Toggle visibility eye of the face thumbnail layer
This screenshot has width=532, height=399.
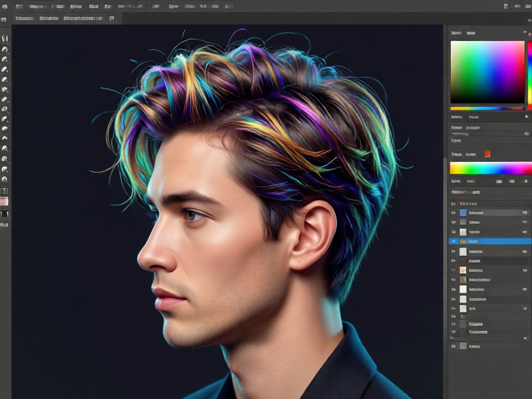pos(453,270)
